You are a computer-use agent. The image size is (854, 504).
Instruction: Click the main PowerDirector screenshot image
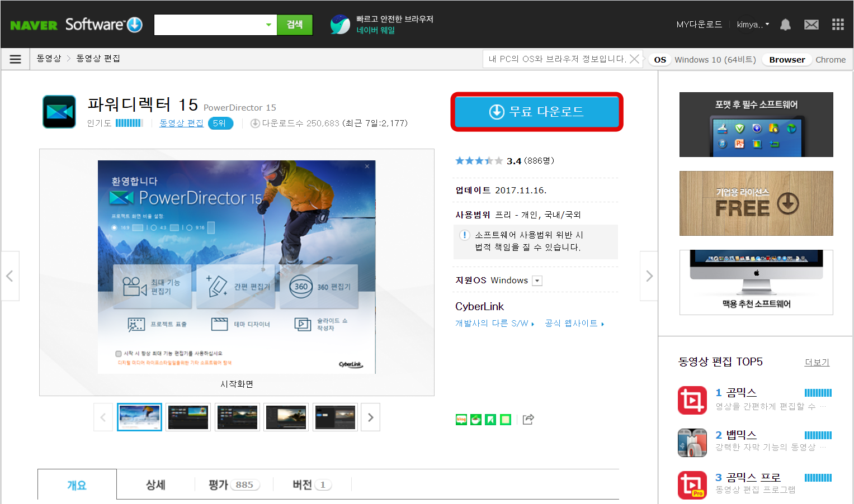pyautogui.click(x=237, y=267)
